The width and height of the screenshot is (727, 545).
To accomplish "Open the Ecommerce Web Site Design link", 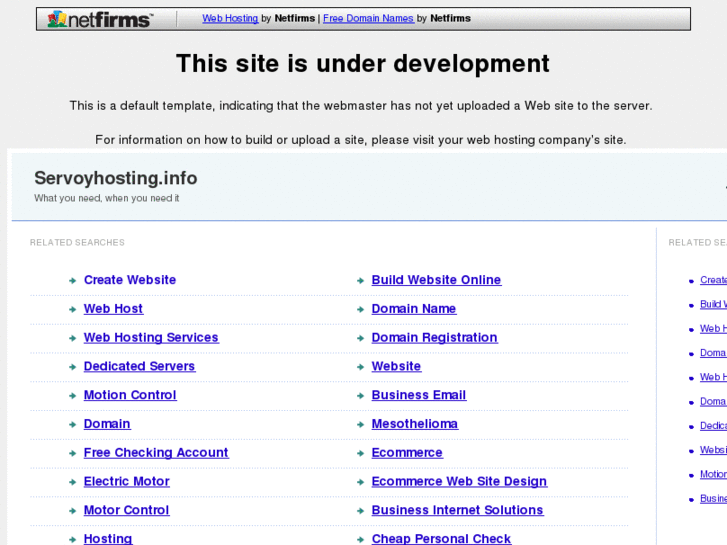I will (x=459, y=481).
